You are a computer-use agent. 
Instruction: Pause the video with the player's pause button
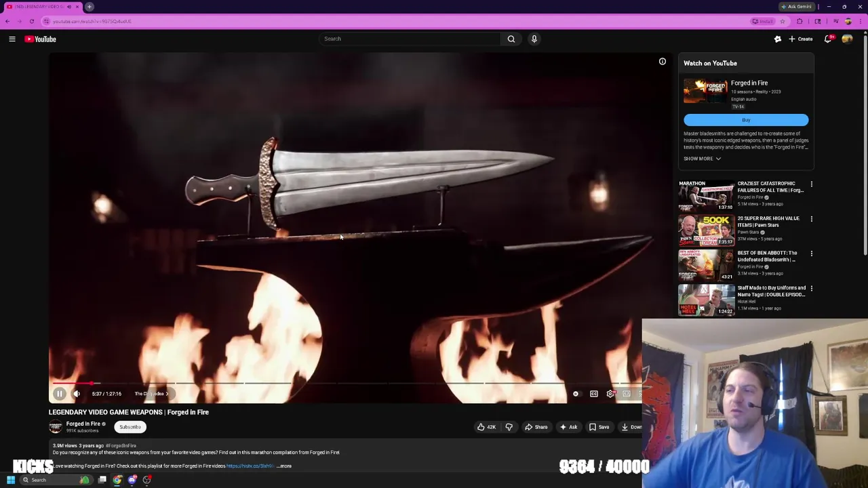click(x=59, y=394)
